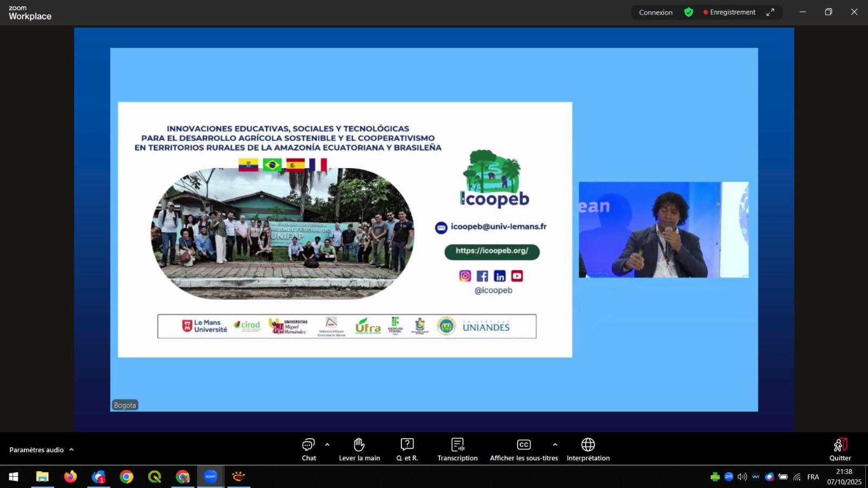This screenshot has height=488, width=868.
Task: Click the green encryption shield icon
Action: tap(688, 12)
